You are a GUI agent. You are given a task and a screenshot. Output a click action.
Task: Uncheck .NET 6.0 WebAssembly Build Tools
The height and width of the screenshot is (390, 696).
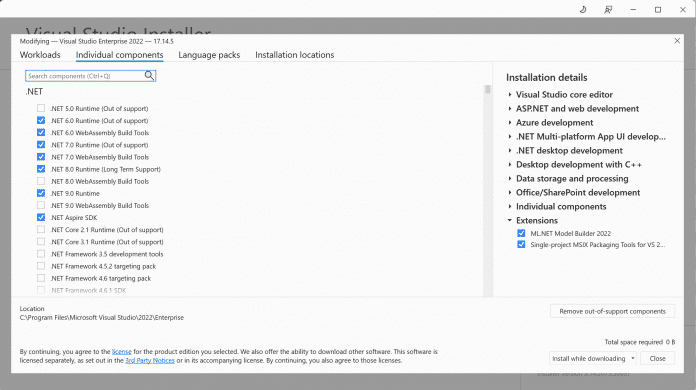41,132
